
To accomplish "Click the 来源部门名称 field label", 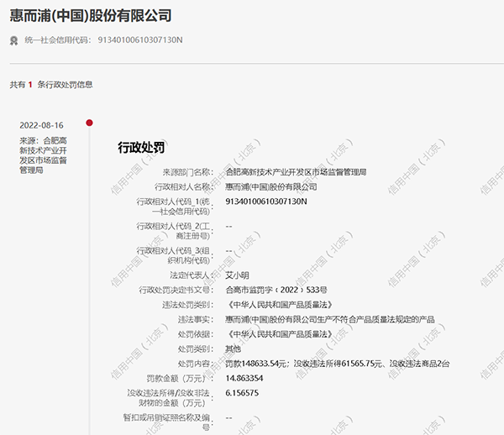I will [188, 172].
